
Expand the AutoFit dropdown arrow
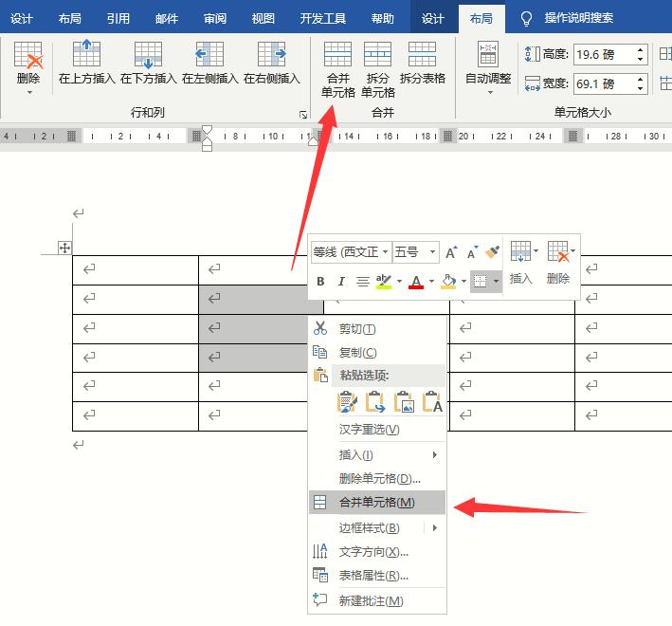(x=490, y=93)
